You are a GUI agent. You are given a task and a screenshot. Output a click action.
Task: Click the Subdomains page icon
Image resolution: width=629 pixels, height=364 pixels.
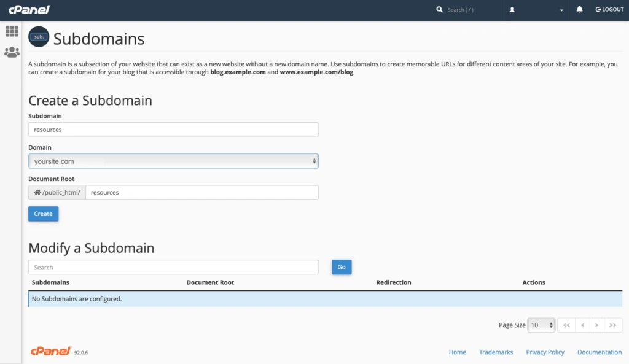tap(39, 37)
